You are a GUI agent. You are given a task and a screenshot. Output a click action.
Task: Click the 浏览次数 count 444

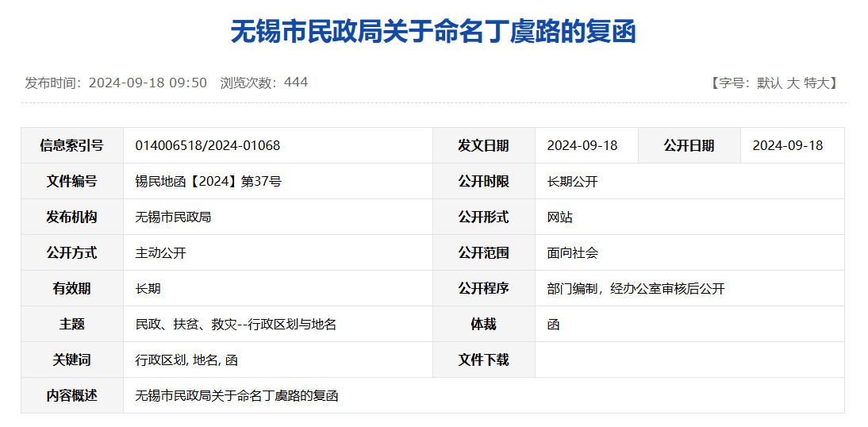click(x=296, y=83)
